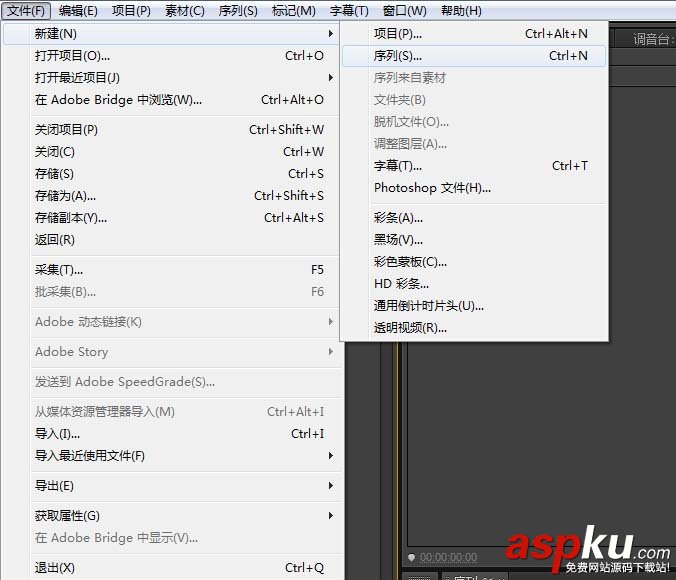Screen dimensions: 676x580
Task: Open the 字幕(T) menu in menu bar
Action: [349, 10]
